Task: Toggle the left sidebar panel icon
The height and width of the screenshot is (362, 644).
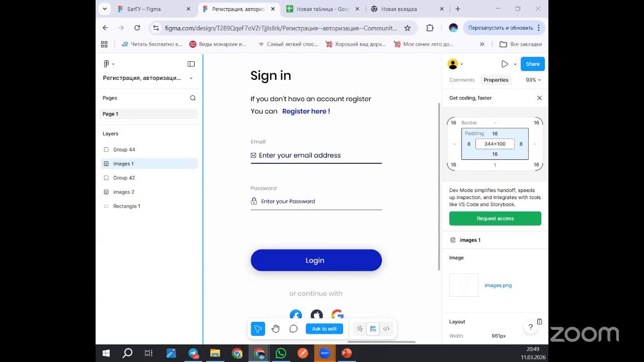Action: (x=191, y=64)
